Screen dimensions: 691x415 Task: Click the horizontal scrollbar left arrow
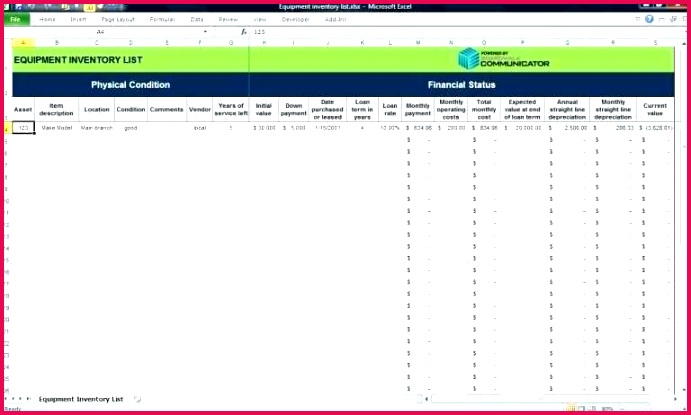pyautogui.click(x=427, y=399)
